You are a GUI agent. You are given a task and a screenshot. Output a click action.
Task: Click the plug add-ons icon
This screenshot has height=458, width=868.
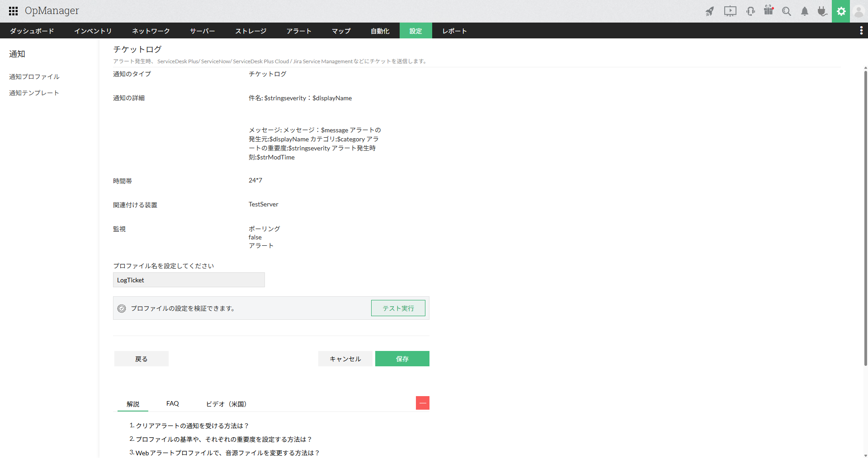[x=822, y=11]
